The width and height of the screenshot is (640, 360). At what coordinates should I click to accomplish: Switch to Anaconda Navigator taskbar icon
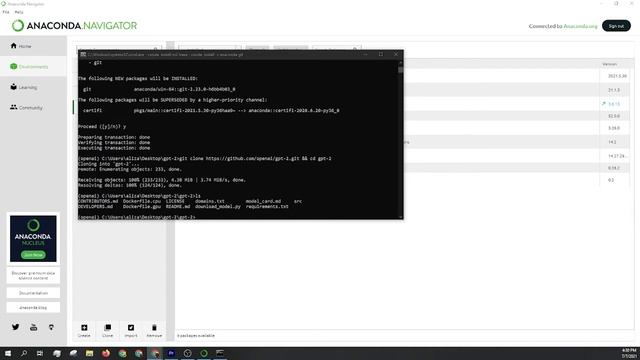[204, 353]
